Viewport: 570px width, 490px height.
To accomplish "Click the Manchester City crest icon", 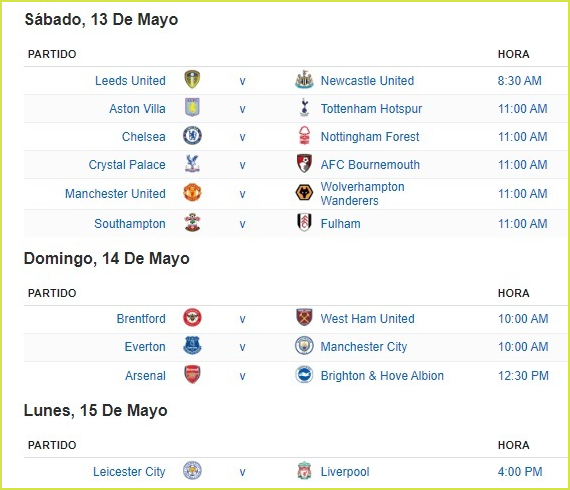I will 304,346.
